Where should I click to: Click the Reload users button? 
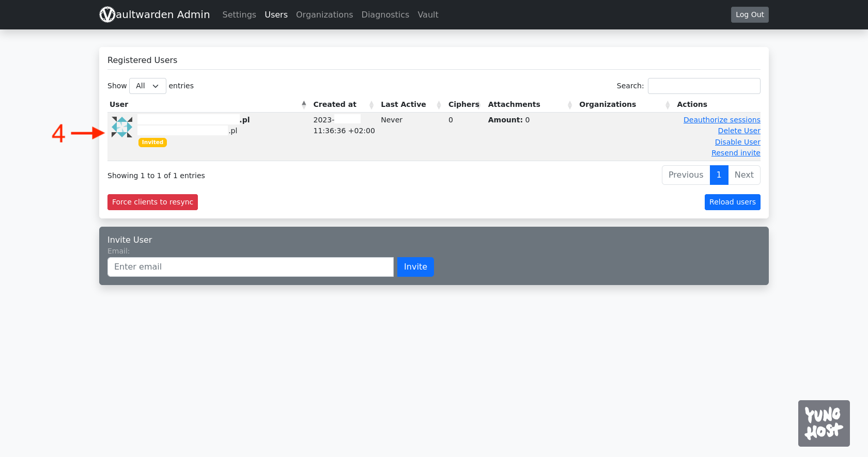click(732, 202)
